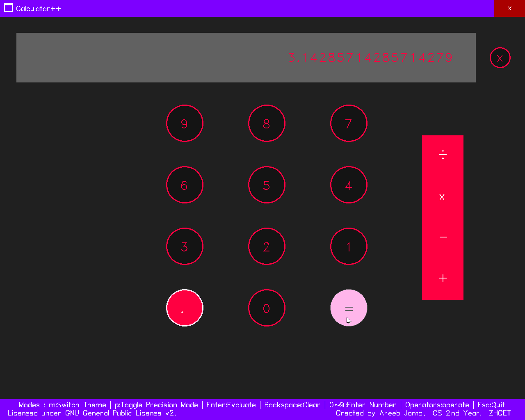Image resolution: width=525 pixels, height=420 pixels.
Task: Select the digit 1 circle button
Action: click(x=349, y=247)
